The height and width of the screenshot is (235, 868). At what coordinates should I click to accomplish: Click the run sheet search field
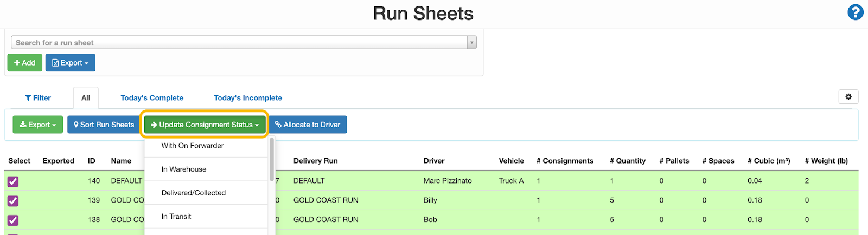pos(239,43)
